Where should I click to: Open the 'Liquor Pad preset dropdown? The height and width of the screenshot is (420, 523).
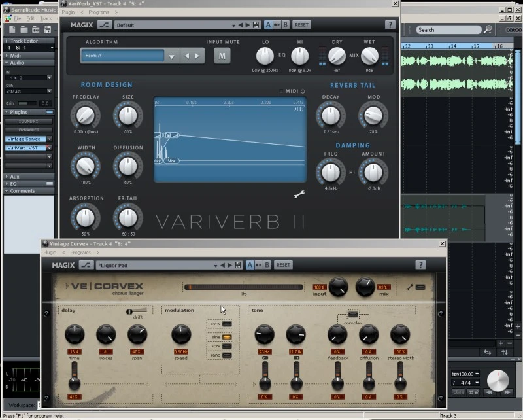216,266
